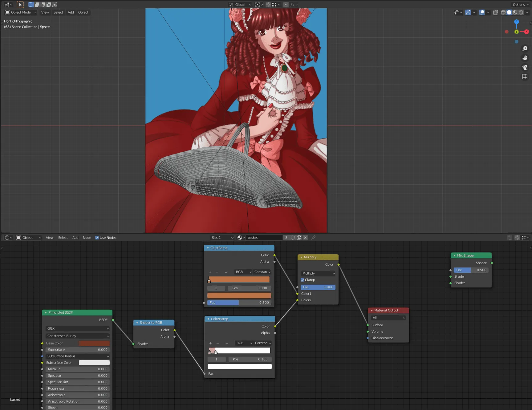Viewport: 532px width, 410px height.
Task: Toggle the camera view icon
Action: (x=525, y=67)
